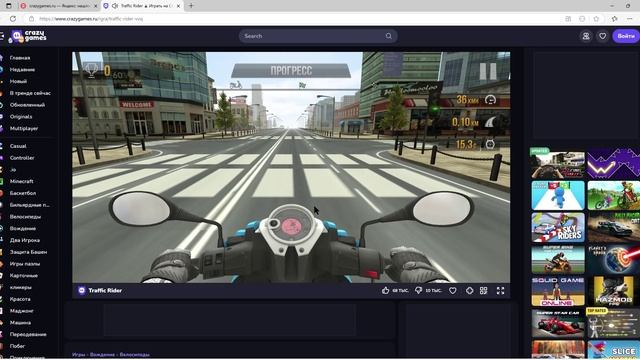This screenshot has height=360, width=640.
Task: Toggle theater mode icon below the game
Action: 484,290
